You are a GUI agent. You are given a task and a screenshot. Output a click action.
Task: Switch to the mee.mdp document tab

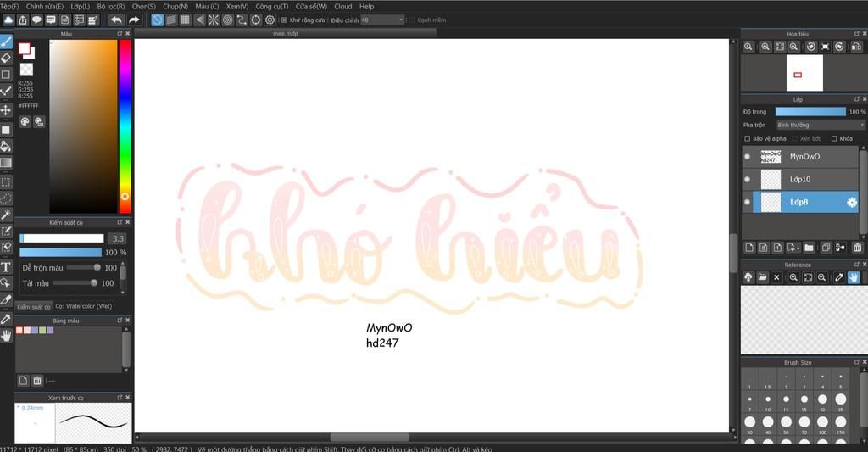286,34
